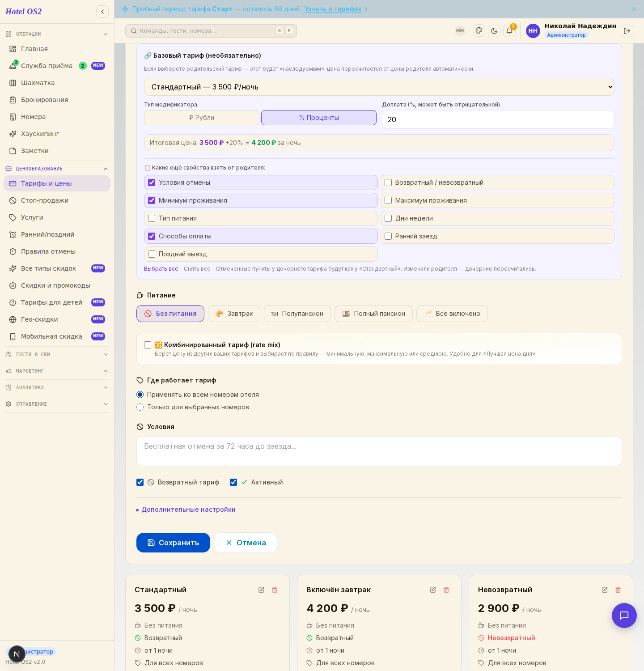Click the Сохранить button

point(173,543)
